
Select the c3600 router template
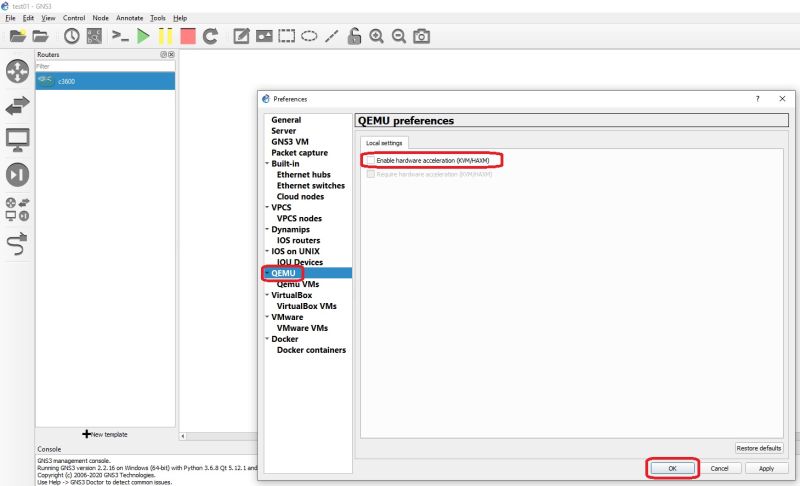tap(105, 81)
